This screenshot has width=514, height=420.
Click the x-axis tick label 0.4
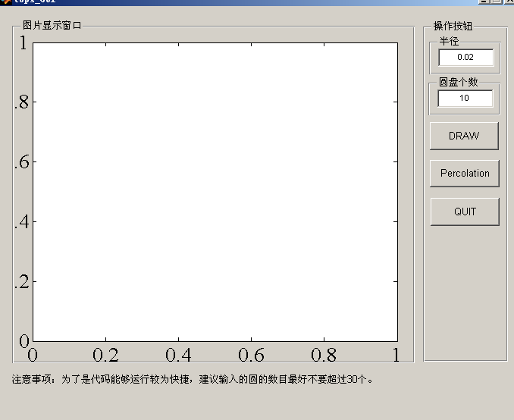pos(178,355)
